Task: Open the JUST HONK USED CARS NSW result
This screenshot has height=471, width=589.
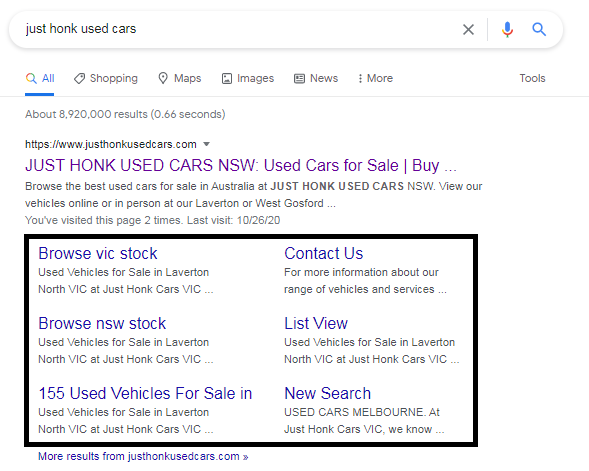Action: (241, 165)
